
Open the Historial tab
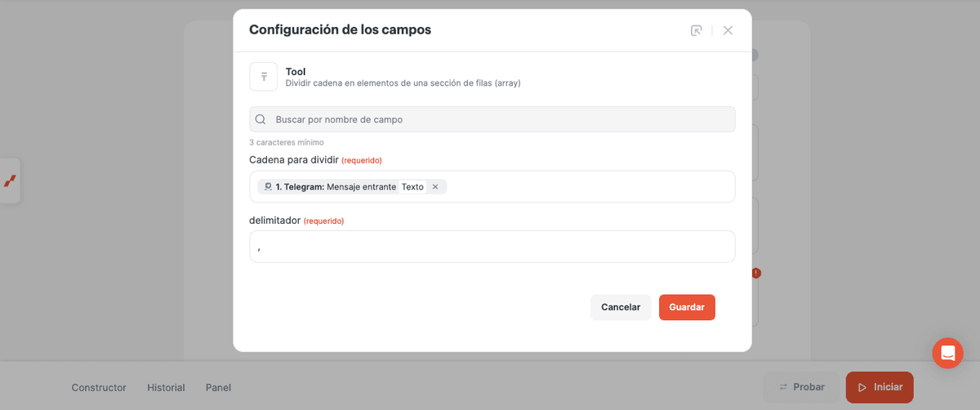166,387
